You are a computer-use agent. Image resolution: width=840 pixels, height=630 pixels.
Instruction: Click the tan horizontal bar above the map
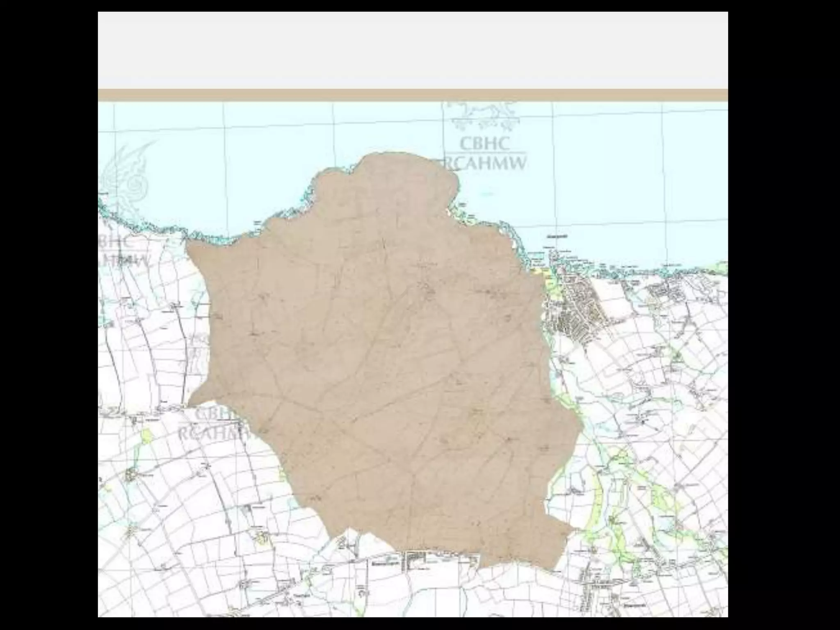(x=413, y=95)
